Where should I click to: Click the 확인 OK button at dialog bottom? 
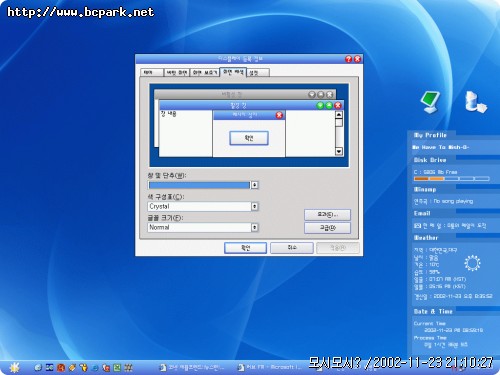[x=245, y=248]
